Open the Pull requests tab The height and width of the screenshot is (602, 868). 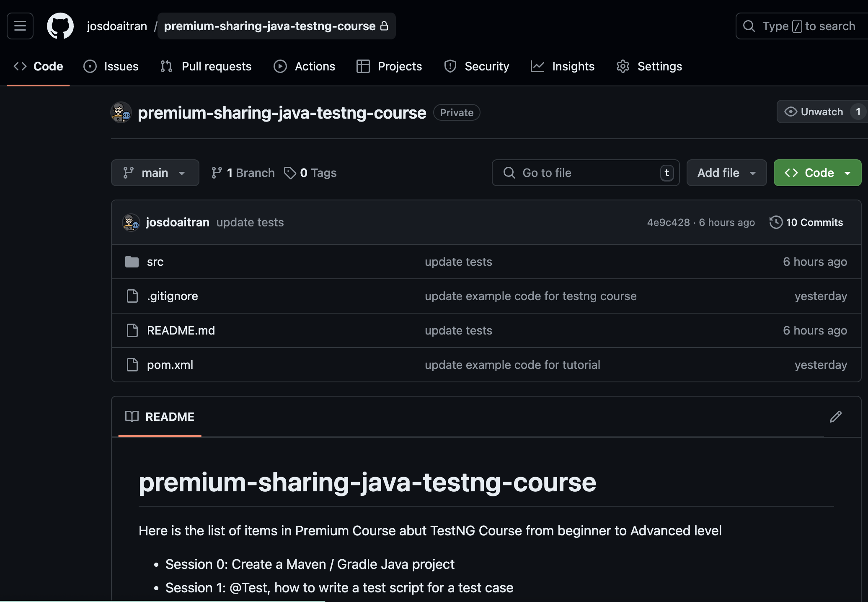[206, 66]
